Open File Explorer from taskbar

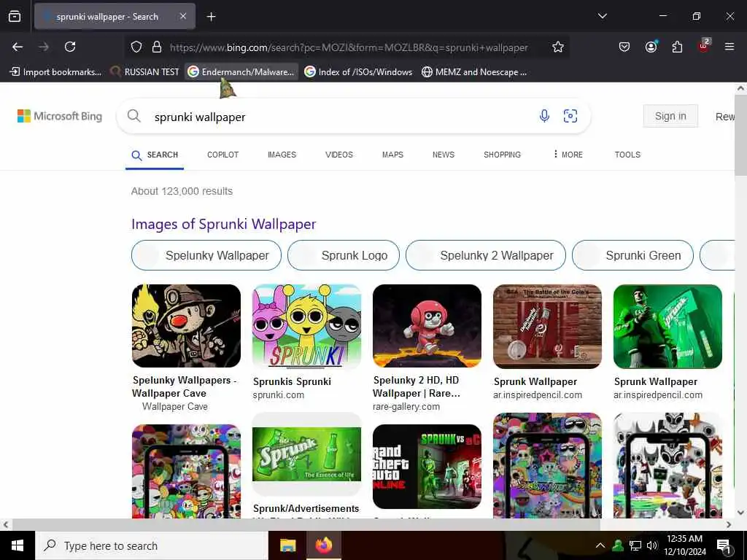click(x=287, y=545)
